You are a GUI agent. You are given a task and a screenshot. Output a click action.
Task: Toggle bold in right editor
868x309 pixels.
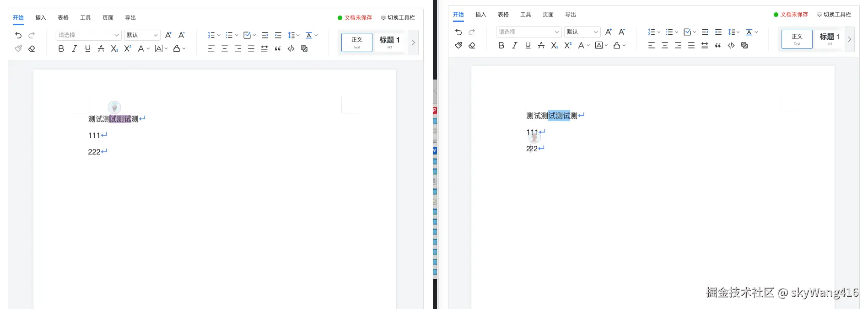tap(501, 45)
